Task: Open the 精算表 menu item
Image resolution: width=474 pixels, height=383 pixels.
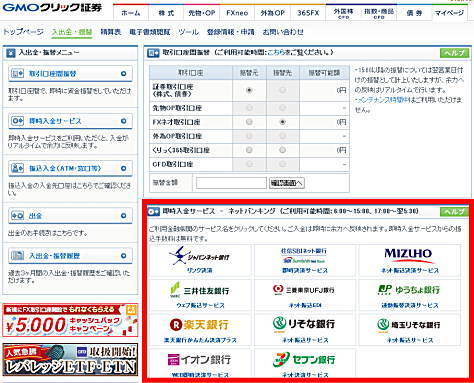Action: click(x=111, y=32)
